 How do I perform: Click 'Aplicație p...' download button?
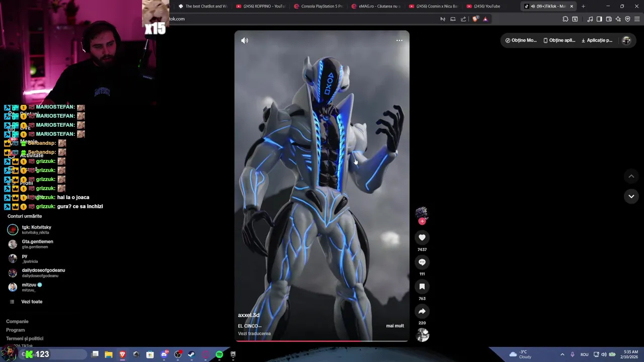pos(597,40)
